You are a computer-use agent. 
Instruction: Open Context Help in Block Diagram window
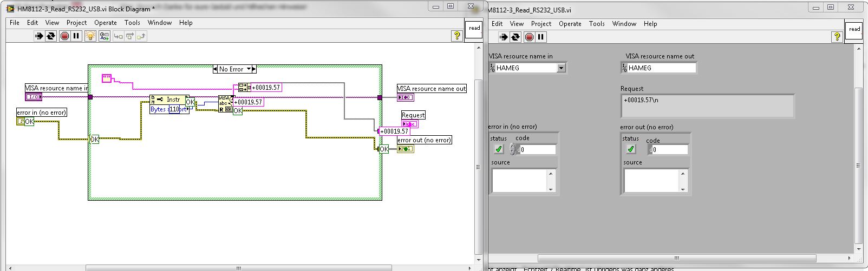[x=457, y=36]
